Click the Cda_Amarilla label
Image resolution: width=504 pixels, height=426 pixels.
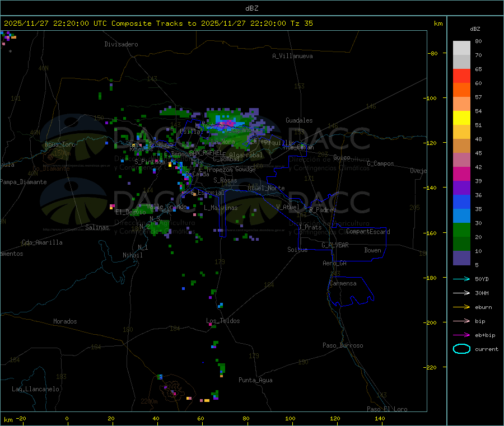click(x=42, y=242)
